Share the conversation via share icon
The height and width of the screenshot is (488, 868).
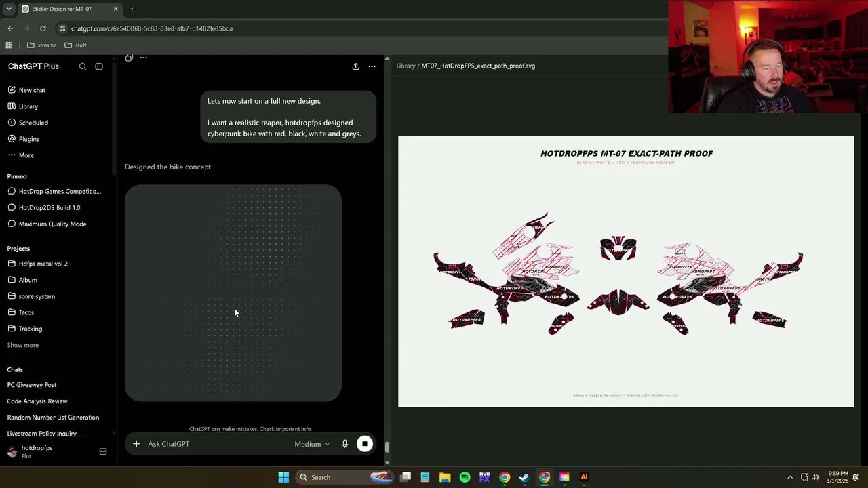(x=355, y=66)
